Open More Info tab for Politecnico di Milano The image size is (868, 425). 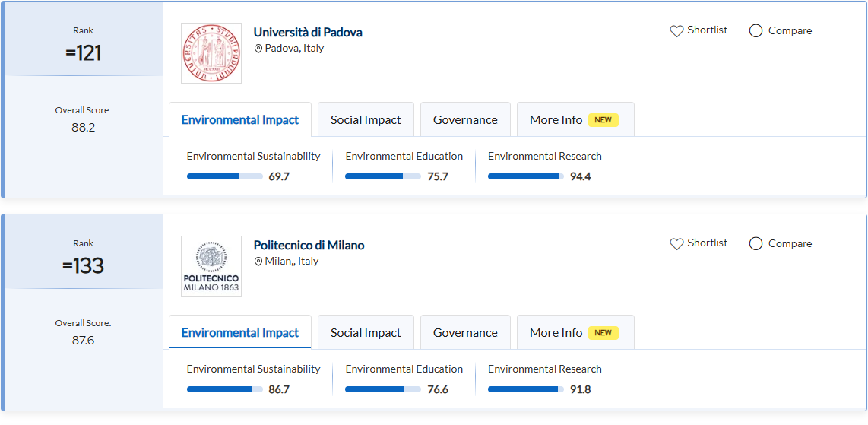[x=556, y=333]
